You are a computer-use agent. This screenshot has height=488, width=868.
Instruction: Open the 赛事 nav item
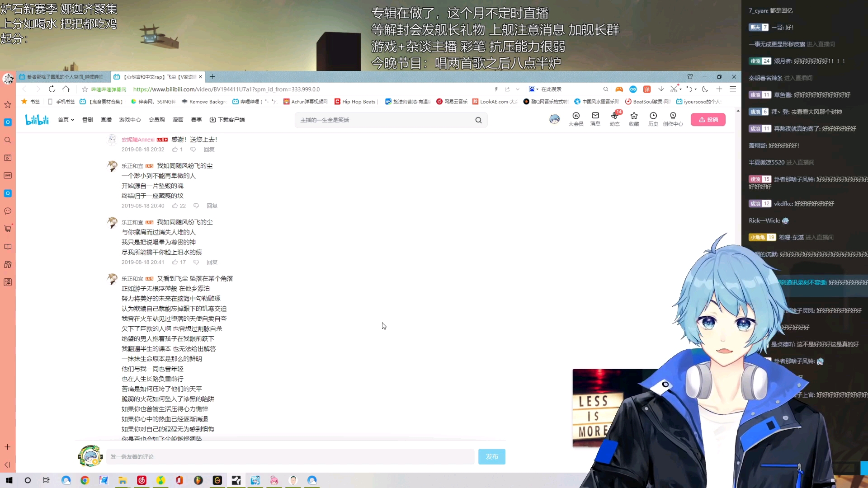(x=197, y=120)
